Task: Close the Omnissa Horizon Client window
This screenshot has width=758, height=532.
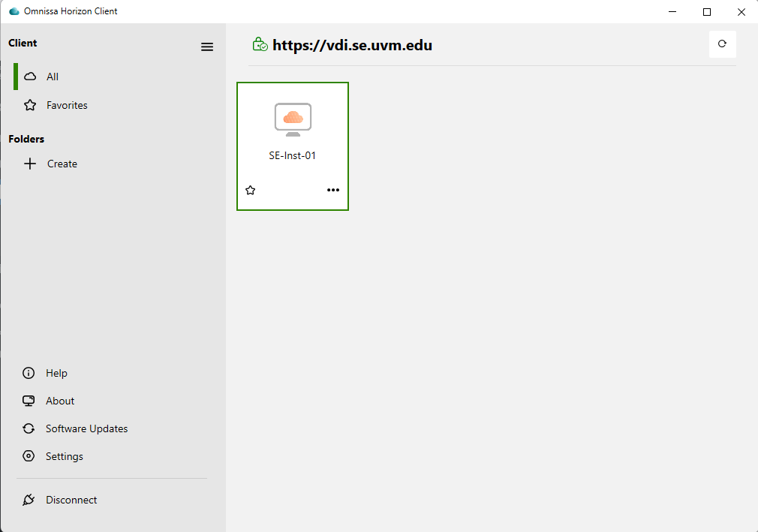Action: pos(741,11)
